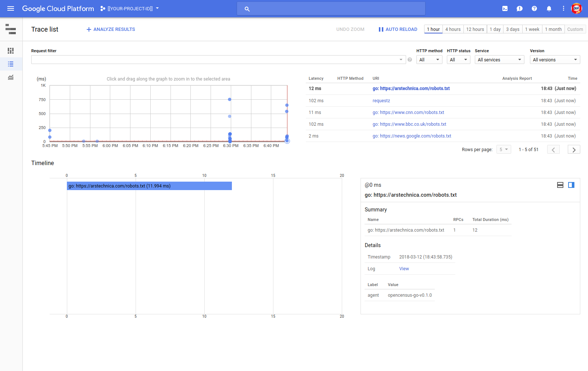Go to the next page of traces
The width and height of the screenshot is (588, 371).
point(574,149)
